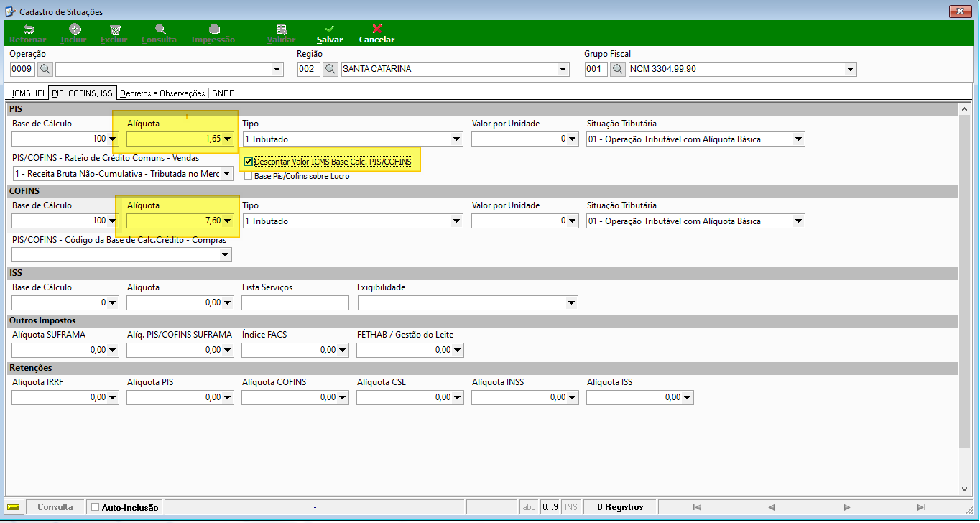
Task: Open the Operação description dropdown
Action: tap(277, 70)
